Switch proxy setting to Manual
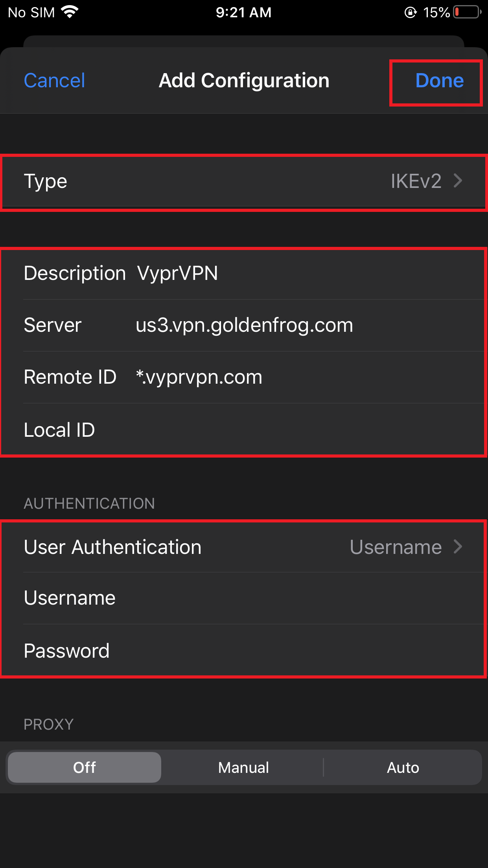Screen dimensions: 488x868 coord(243,767)
